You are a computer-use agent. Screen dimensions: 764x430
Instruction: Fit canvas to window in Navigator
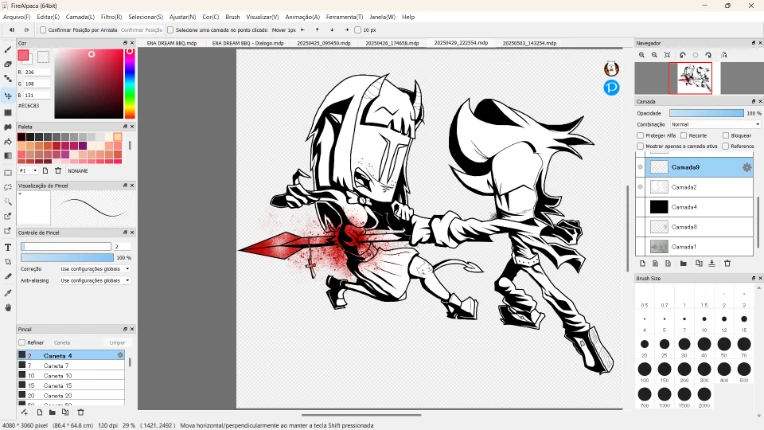pos(667,55)
